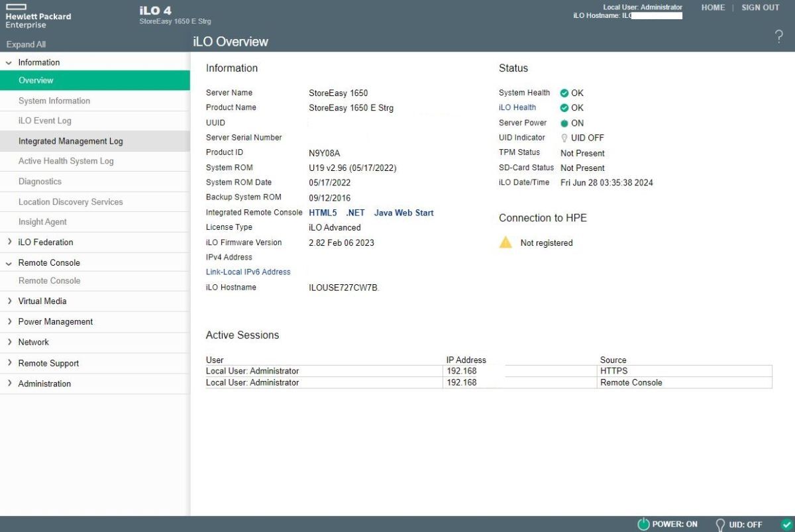Expand the Power Management section
The width and height of the screenshot is (795, 532).
click(9, 321)
